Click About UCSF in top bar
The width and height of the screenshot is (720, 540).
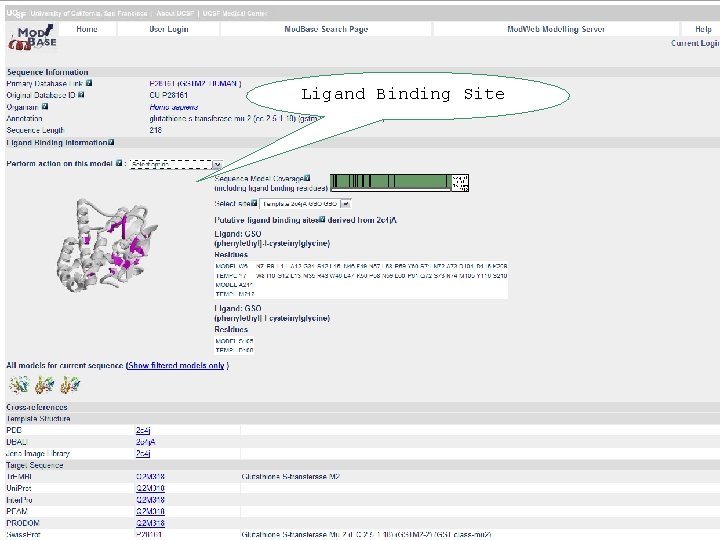point(175,13)
